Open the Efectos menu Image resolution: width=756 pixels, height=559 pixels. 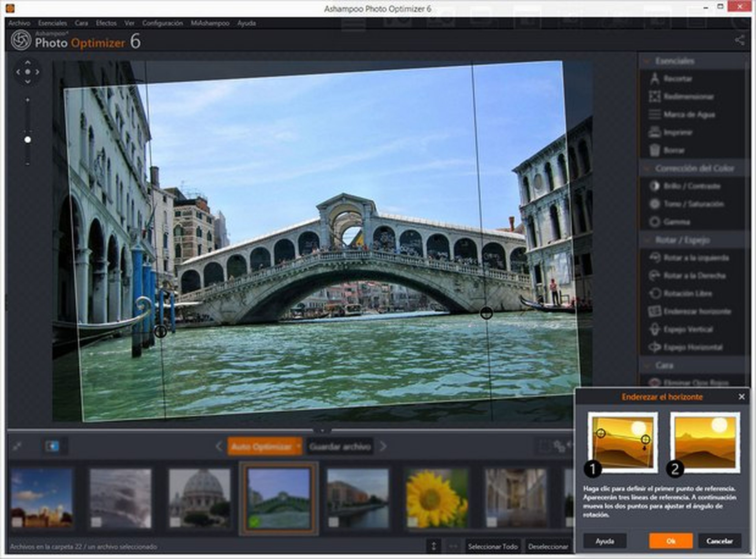(106, 23)
